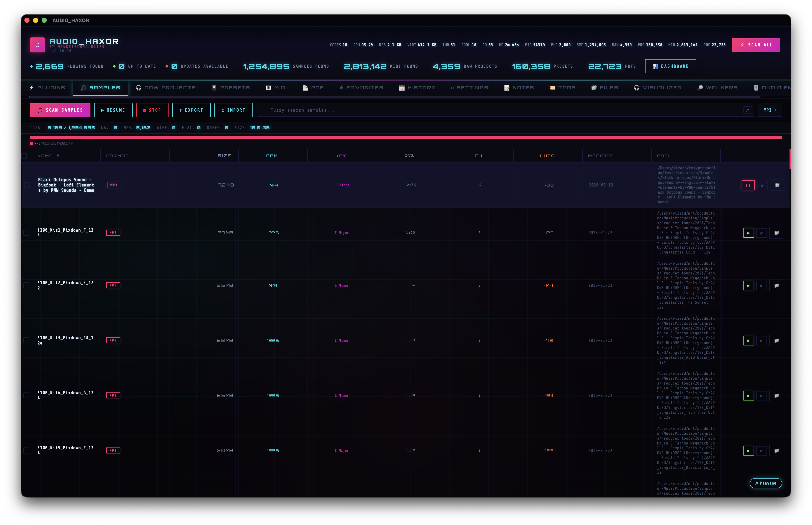Click the Scan All button
This screenshot has width=812, height=525.
click(756, 45)
